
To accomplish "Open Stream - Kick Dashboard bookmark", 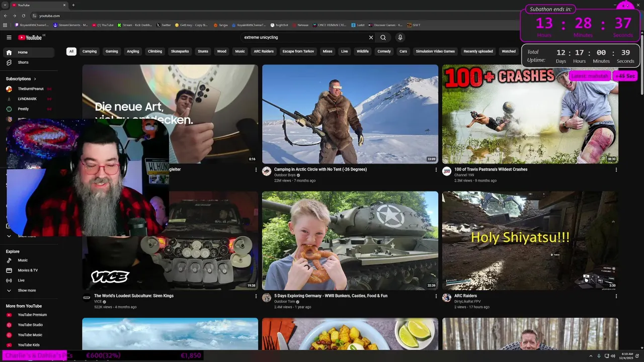I will pyautogui.click(x=134, y=25).
